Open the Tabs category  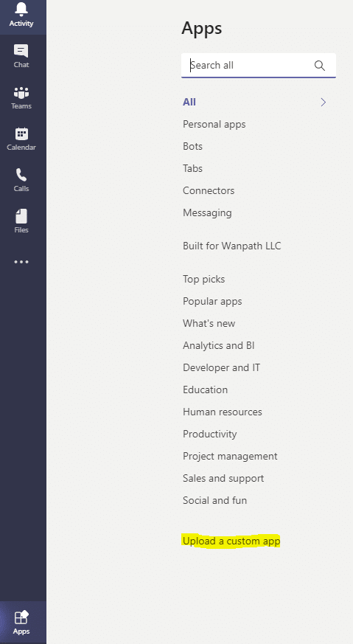(192, 168)
